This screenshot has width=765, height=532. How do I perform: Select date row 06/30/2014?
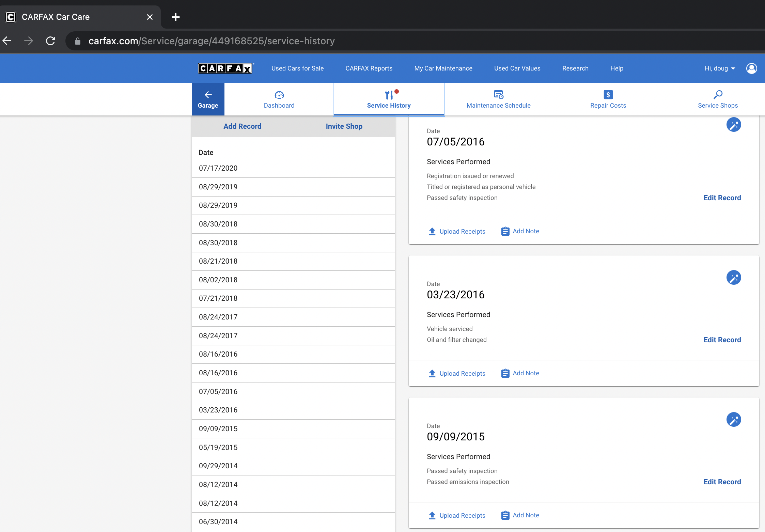(293, 522)
